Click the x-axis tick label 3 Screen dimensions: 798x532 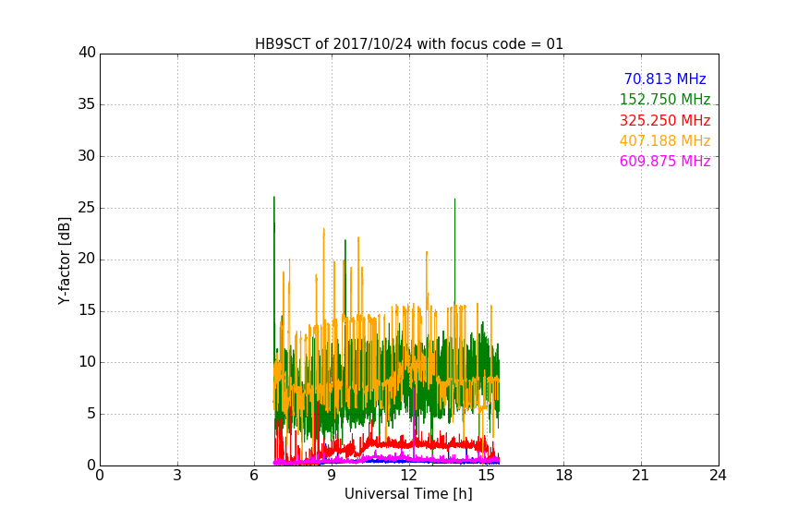(x=177, y=476)
